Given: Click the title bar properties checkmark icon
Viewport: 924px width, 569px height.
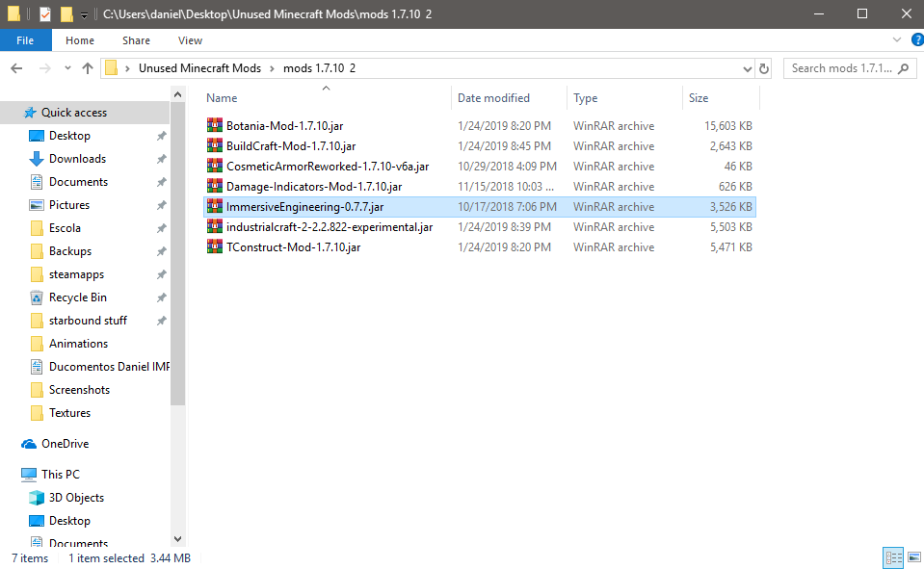Looking at the screenshot, I should 45,14.
